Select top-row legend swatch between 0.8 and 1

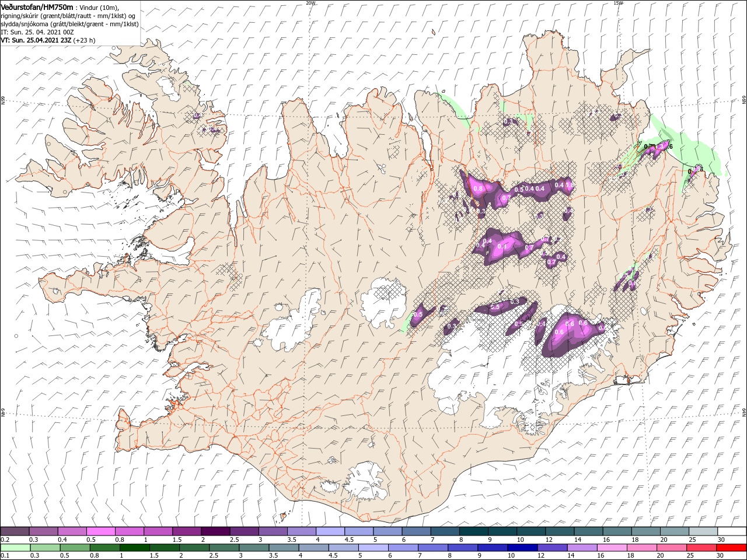coord(129,531)
